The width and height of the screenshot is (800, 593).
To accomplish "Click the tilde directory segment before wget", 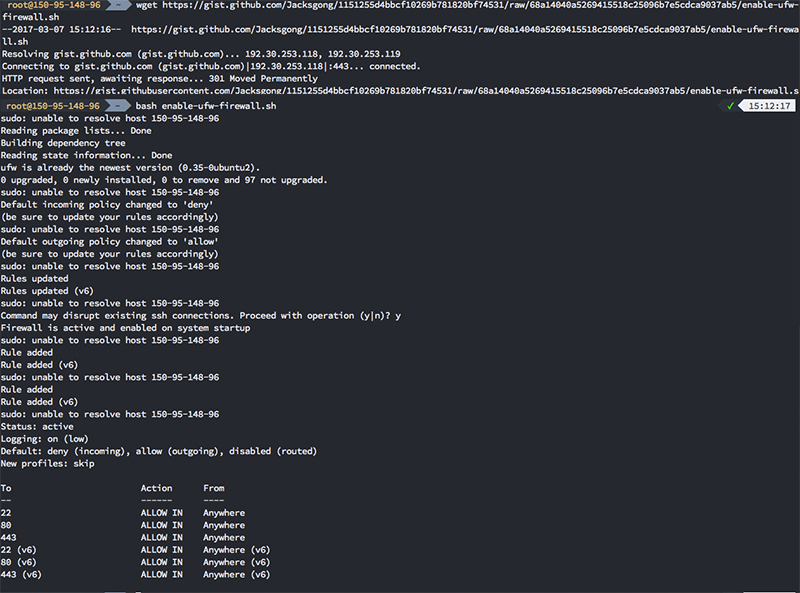I will point(118,5).
